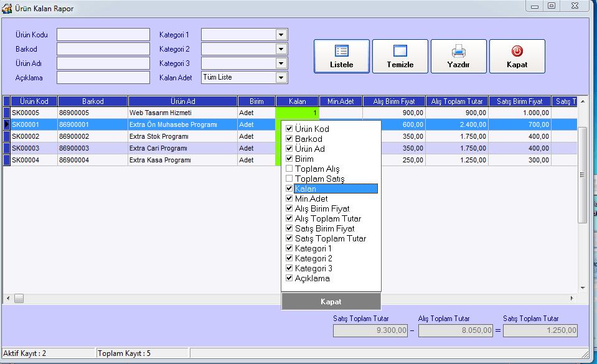This screenshot has width=597, height=364.
Task: Click the Barkod column header
Action: (93, 101)
